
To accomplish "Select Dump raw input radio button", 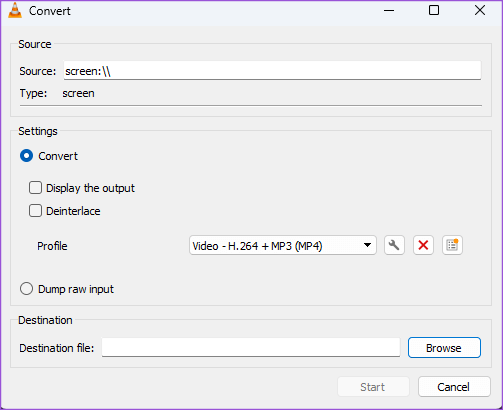I will [x=26, y=289].
